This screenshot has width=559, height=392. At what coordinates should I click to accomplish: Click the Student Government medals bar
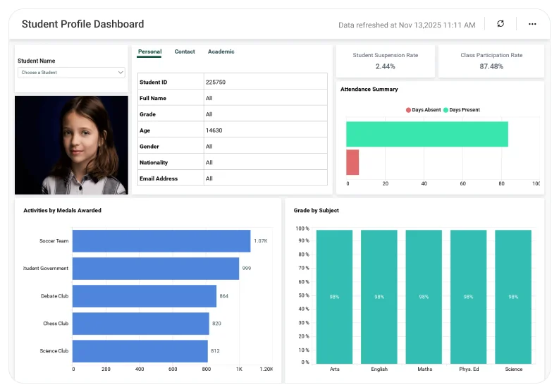[x=156, y=269]
